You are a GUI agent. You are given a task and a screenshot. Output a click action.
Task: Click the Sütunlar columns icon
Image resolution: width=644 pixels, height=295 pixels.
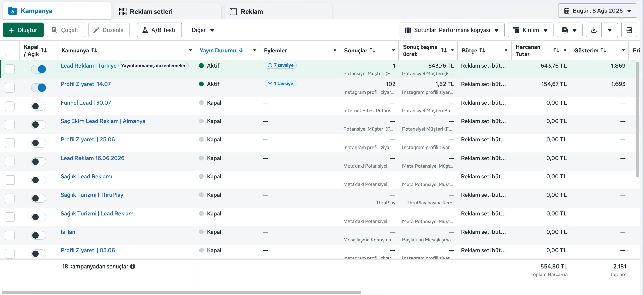pos(408,30)
